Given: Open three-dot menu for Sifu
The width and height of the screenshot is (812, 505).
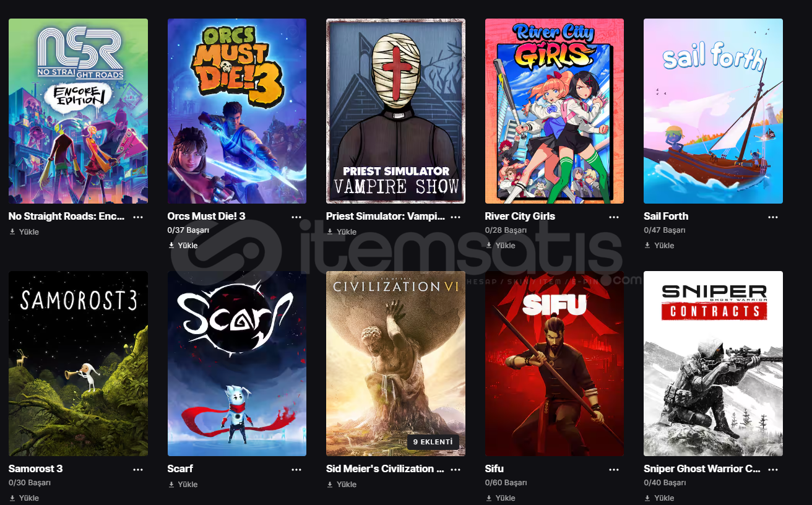Looking at the screenshot, I should [x=614, y=470].
